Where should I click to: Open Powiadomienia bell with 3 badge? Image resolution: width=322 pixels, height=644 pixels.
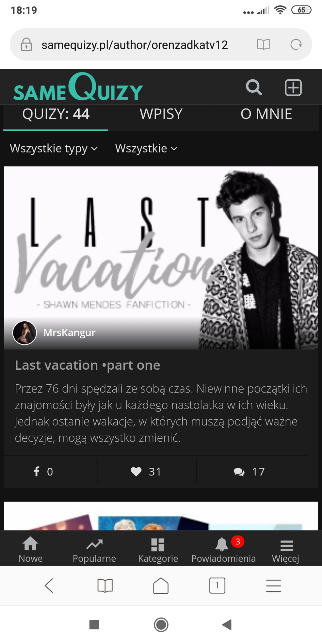pos(223,550)
